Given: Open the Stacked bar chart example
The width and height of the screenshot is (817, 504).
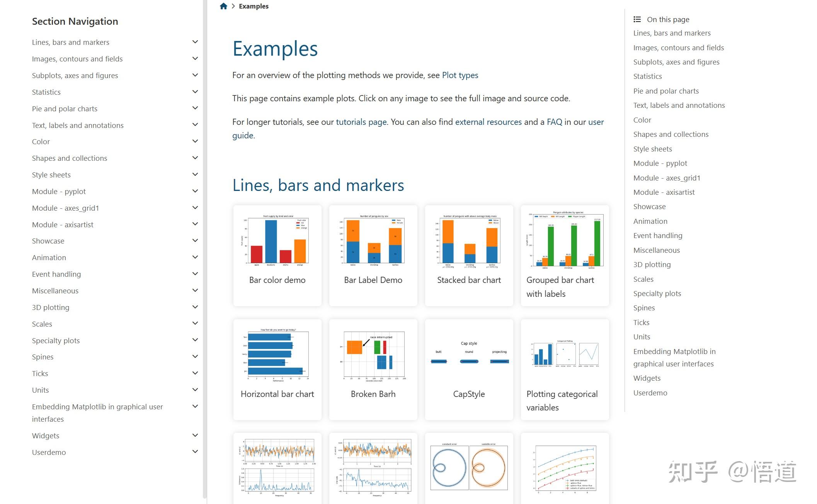Looking at the screenshot, I should (469, 255).
